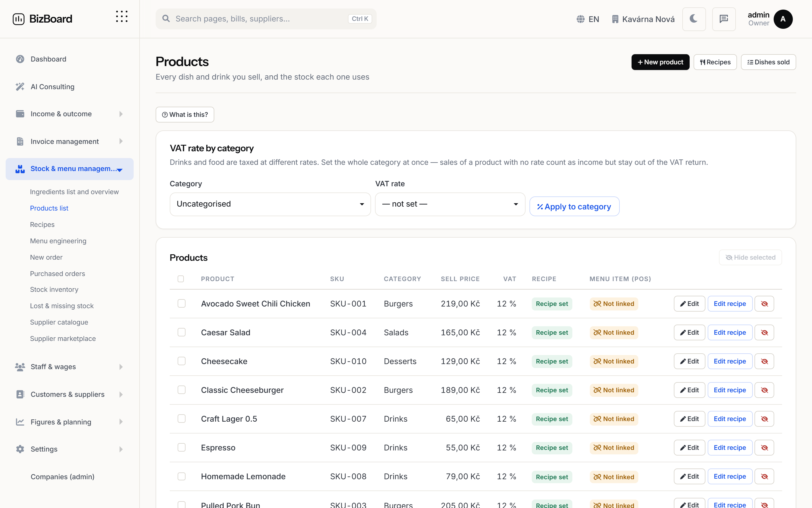The height and width of the screenshot is (508, 812).
Task: Click the Customers & suppliers contact icon
Action: pos(20,395)
